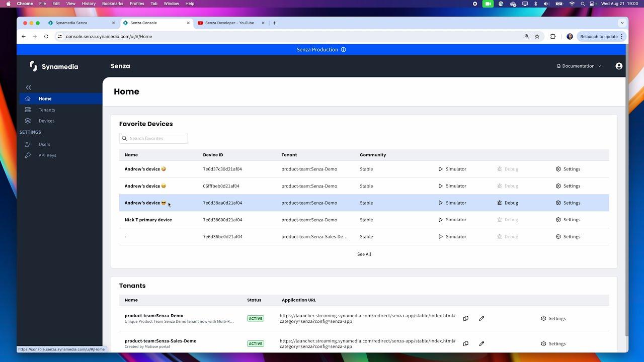Launch Simulator for device 7e6d38aa0d21af04
This screenshot has height=362, width=644.
452,203
